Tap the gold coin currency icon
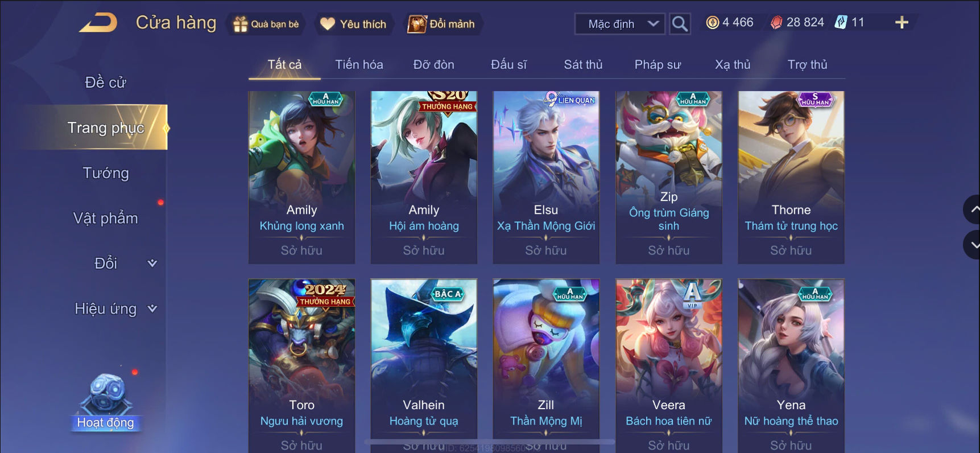This screenshot has height=453, width=980. 712,23
